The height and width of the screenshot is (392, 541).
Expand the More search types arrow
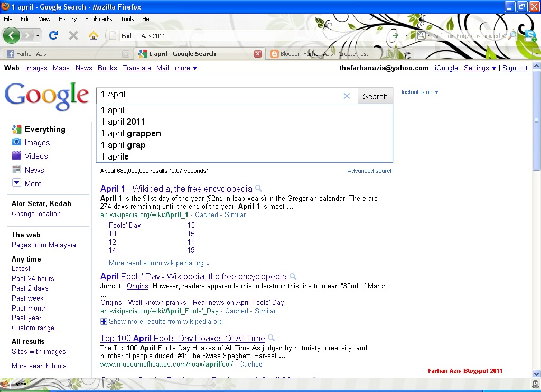(16, 183)
